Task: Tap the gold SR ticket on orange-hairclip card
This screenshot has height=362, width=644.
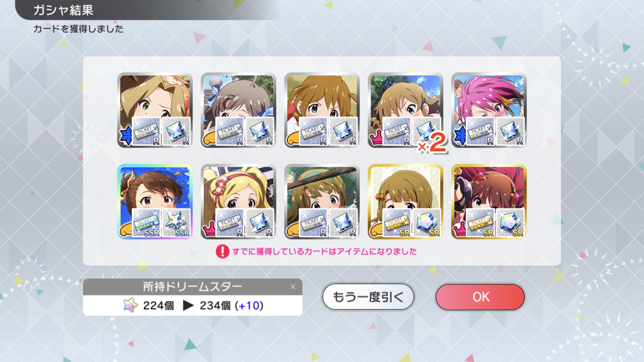Action: pos(397,223)
